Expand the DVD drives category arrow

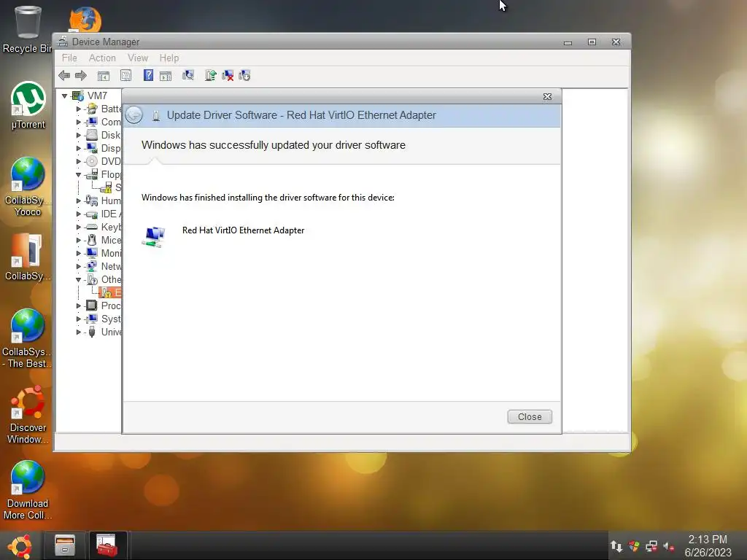[x=79, y=161]
